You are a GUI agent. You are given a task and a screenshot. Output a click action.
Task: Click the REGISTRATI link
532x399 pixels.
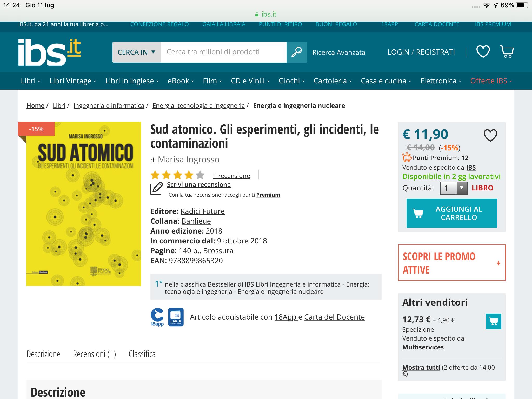[435, 52]
